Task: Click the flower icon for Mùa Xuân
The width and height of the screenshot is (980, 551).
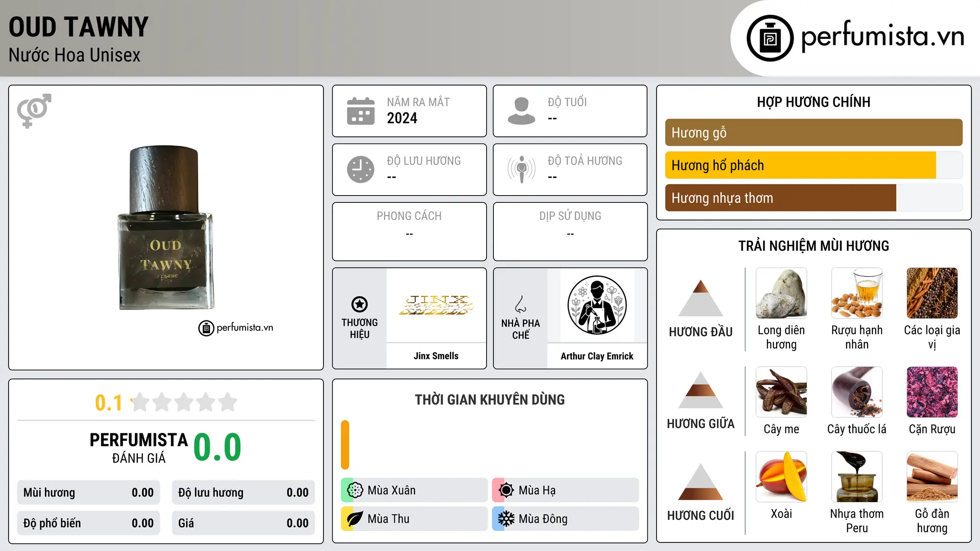Action: point(355,490)
